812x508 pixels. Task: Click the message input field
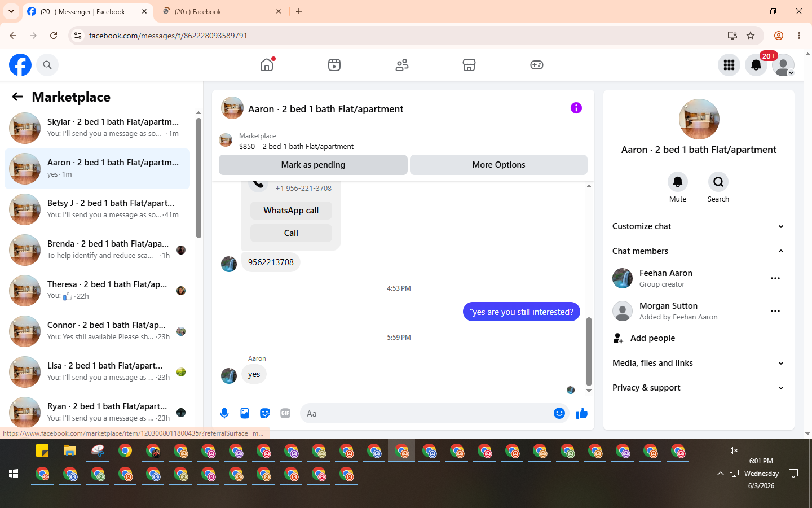[x=426, y=413]
